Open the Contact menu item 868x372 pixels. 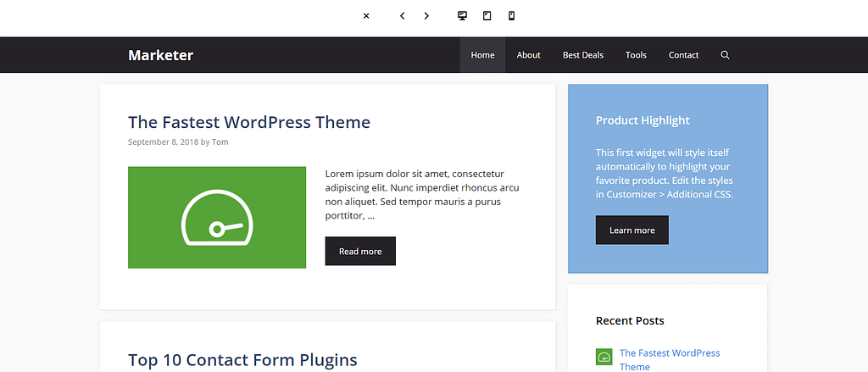684,55
